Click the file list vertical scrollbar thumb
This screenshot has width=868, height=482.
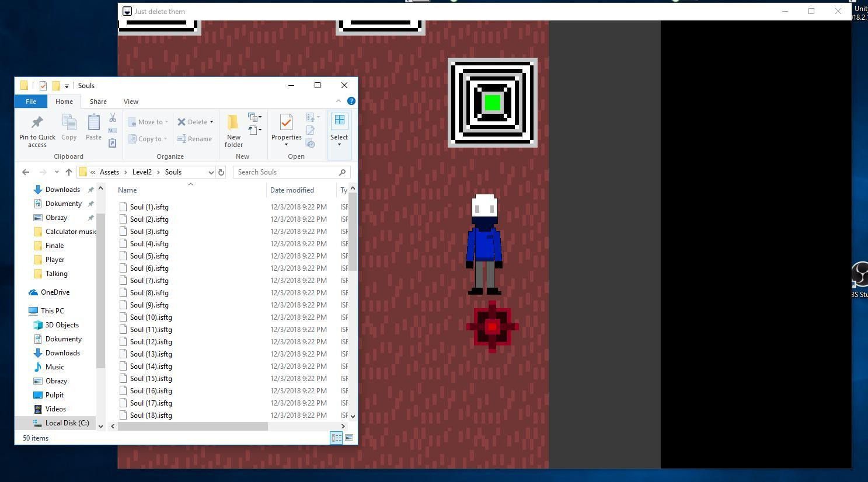tap(353, 232)
